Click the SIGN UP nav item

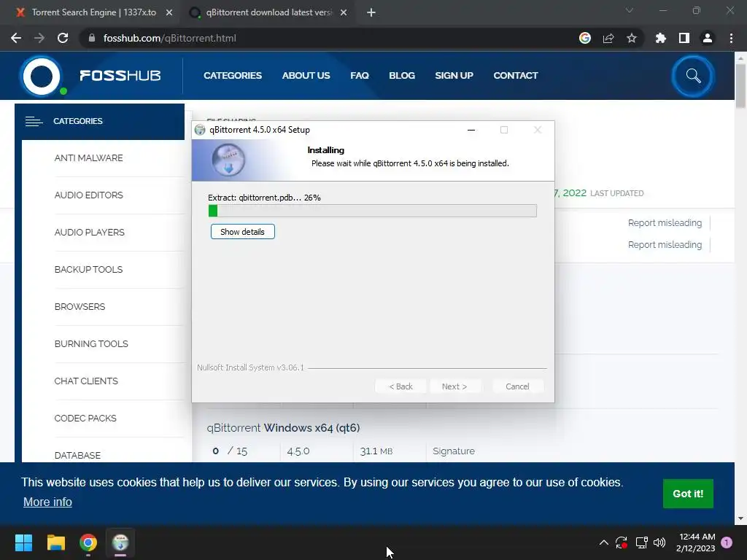(x=454, y=76)
